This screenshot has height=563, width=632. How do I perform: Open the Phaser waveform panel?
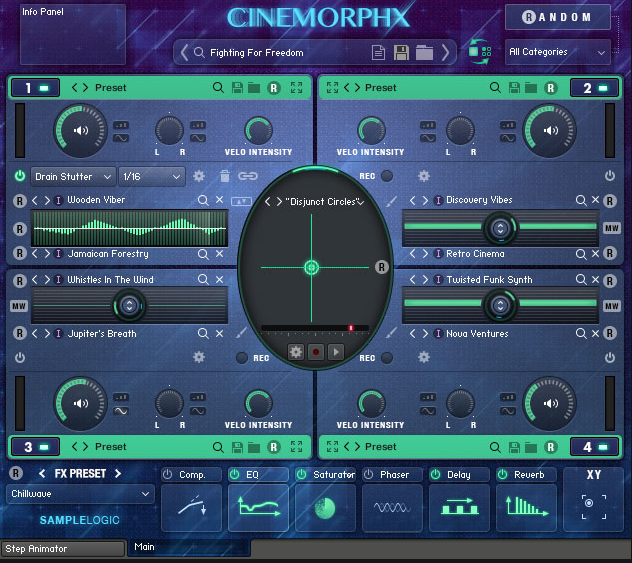click(x=392, y=508)
